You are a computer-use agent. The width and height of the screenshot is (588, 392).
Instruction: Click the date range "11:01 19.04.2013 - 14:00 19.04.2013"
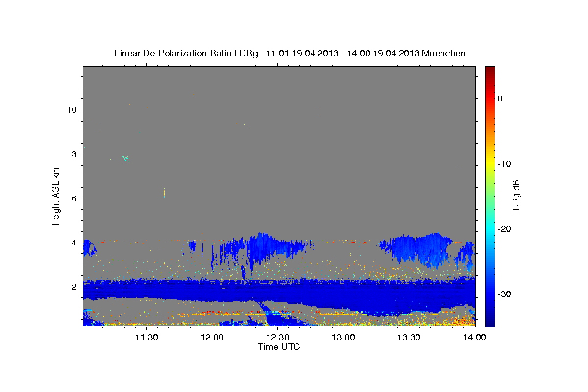(343, 53)
